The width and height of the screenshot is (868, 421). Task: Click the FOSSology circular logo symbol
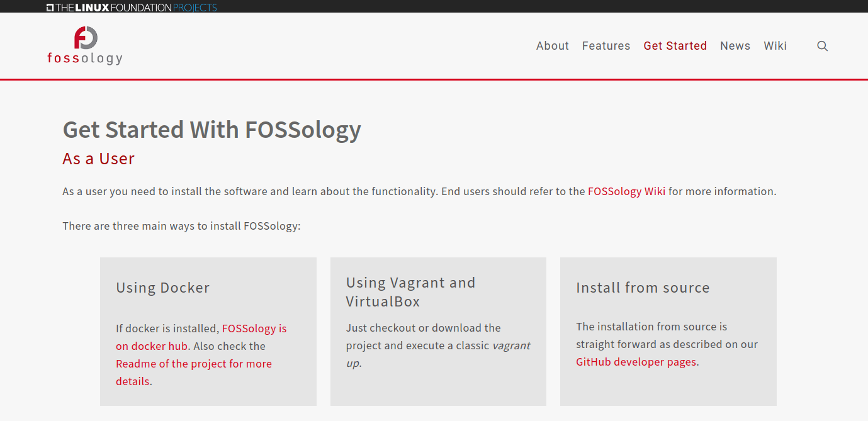(x=85, y=38)
